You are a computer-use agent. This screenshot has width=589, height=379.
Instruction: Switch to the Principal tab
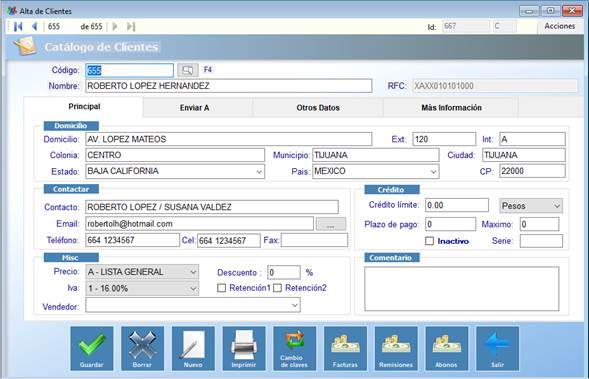(84, 107)
